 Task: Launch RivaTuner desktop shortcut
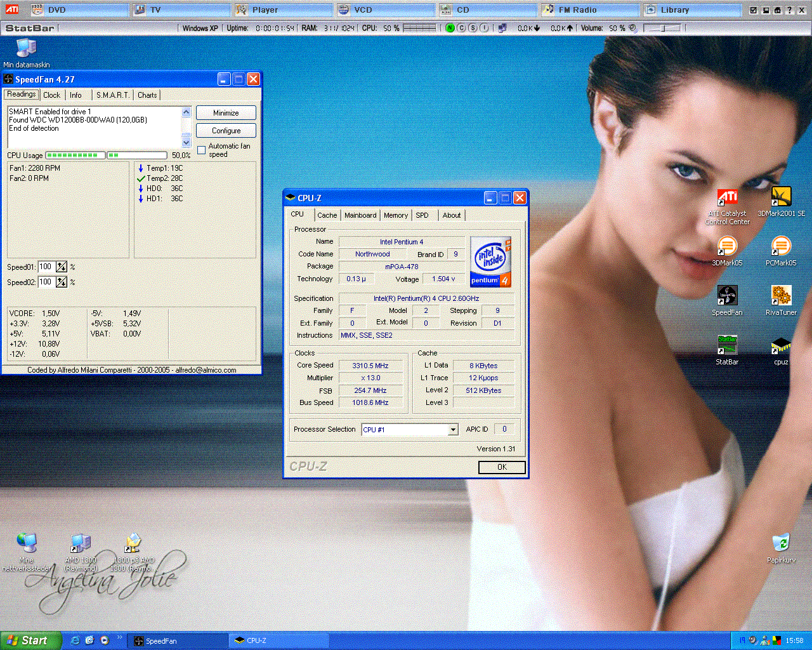tap(781, 301)
